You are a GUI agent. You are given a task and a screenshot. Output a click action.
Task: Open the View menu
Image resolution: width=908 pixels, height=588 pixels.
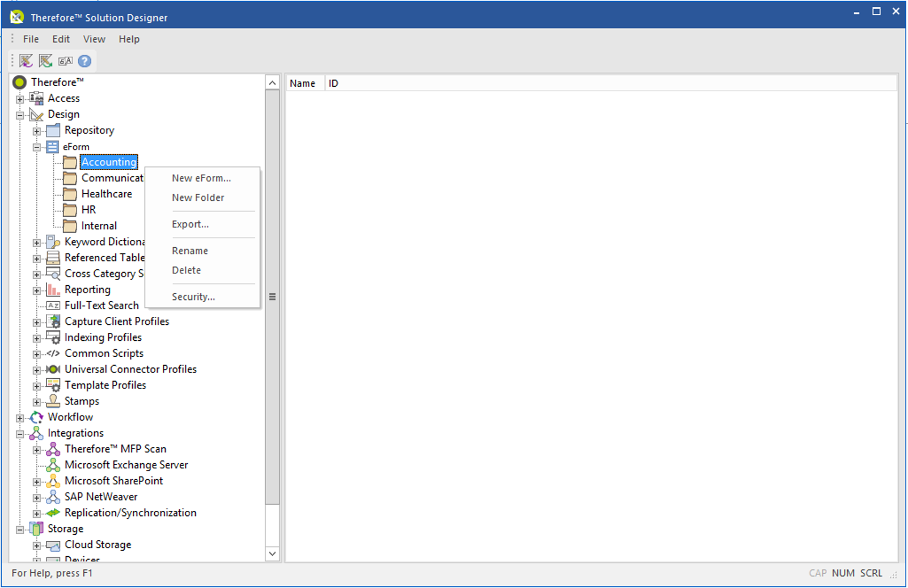click(94, 39)
